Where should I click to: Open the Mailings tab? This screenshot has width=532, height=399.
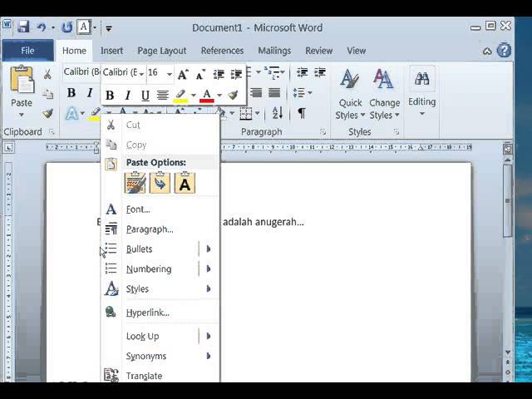tap(274, 51)
